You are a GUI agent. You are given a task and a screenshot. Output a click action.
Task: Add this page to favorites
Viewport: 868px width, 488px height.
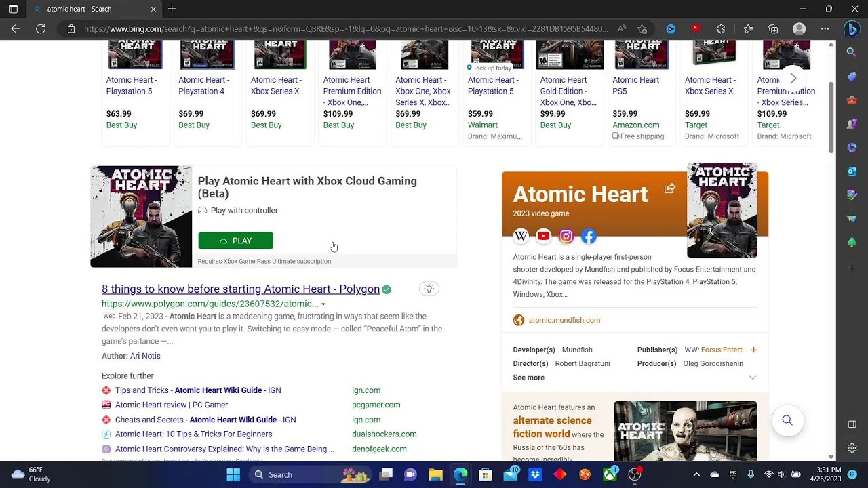642,29
